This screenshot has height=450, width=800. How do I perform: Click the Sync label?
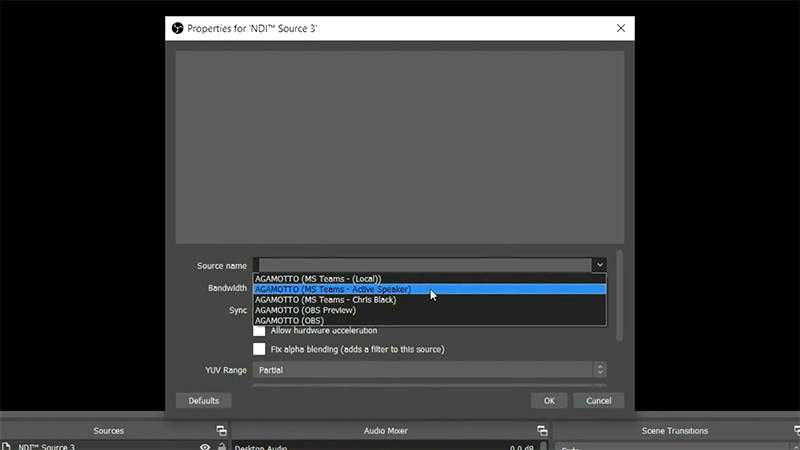pyautogui.click(x=238, y=310)
